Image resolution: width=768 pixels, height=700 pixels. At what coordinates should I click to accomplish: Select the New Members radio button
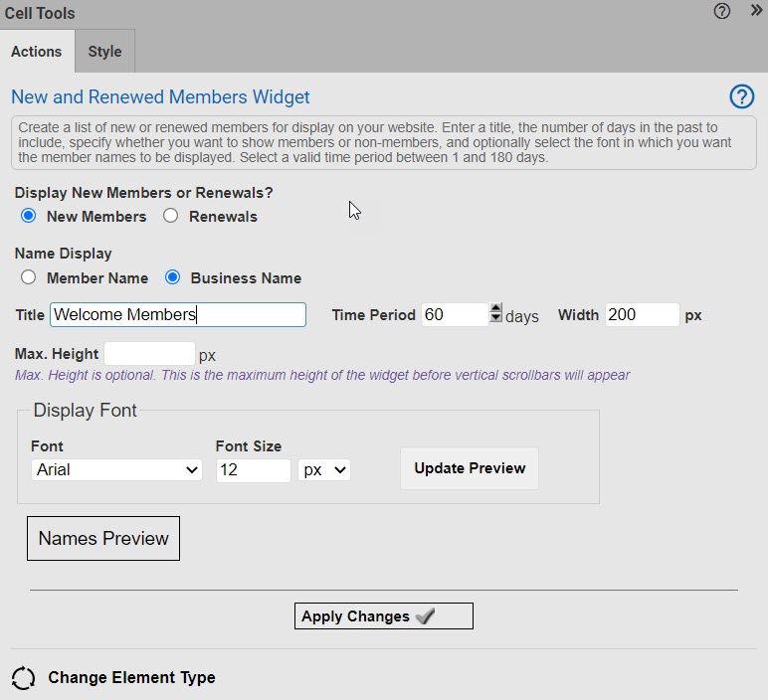click(28, 216)
